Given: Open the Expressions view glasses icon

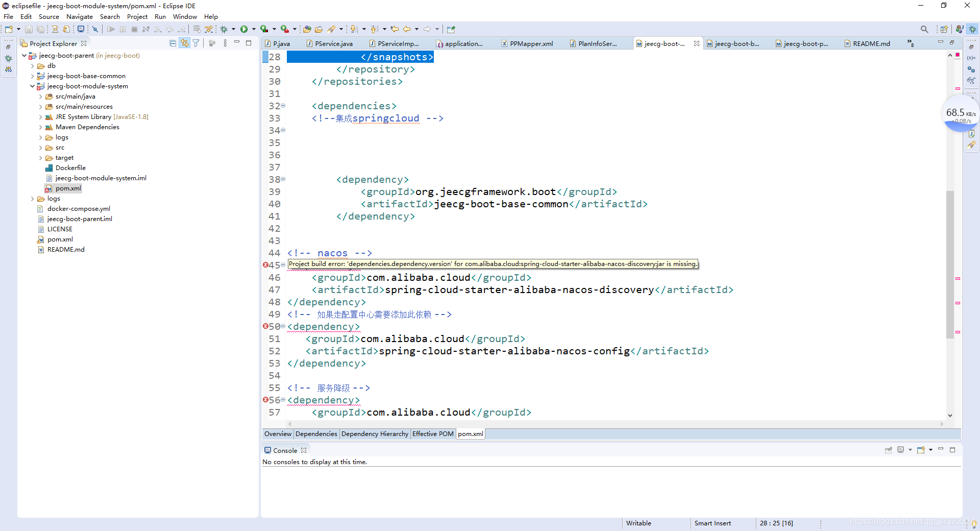Looking at the screenshot, I should (971, 80).
